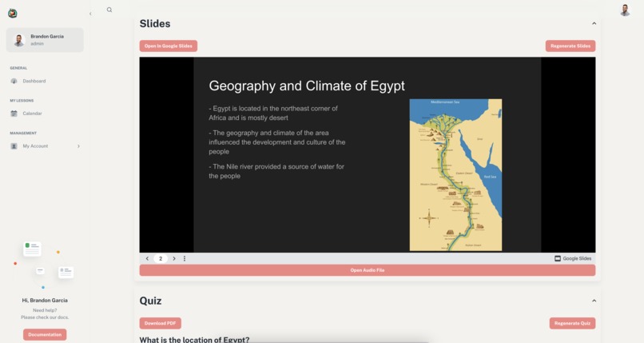The height and width of the screenshot is (343, 644).
Task: Open My Account menu item
Action: click(35, 146)
